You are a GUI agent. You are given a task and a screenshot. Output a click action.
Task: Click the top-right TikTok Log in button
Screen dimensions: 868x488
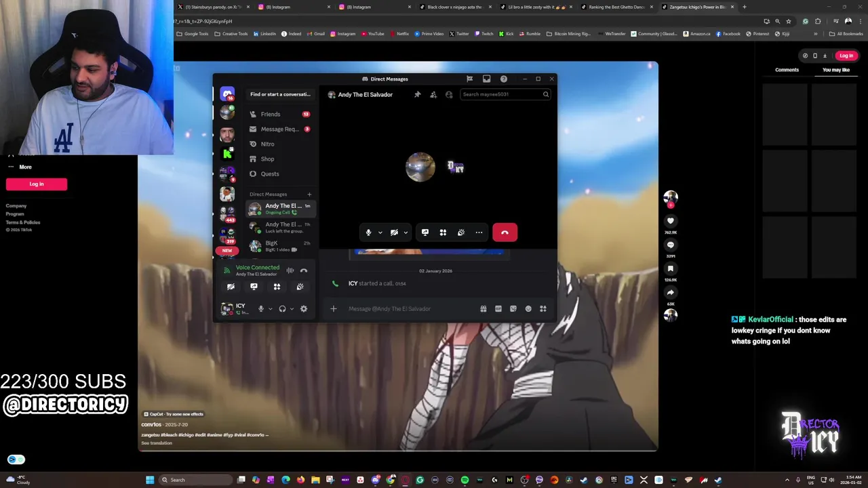tap(846, 56)
